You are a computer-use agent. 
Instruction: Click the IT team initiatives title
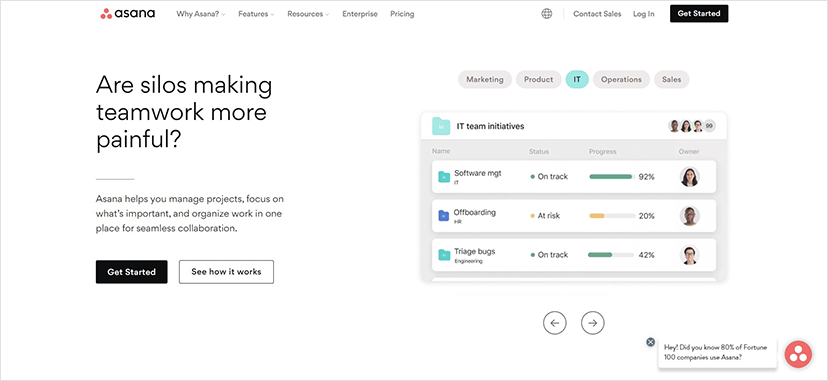pyautogui.click(x=490, y=126)
